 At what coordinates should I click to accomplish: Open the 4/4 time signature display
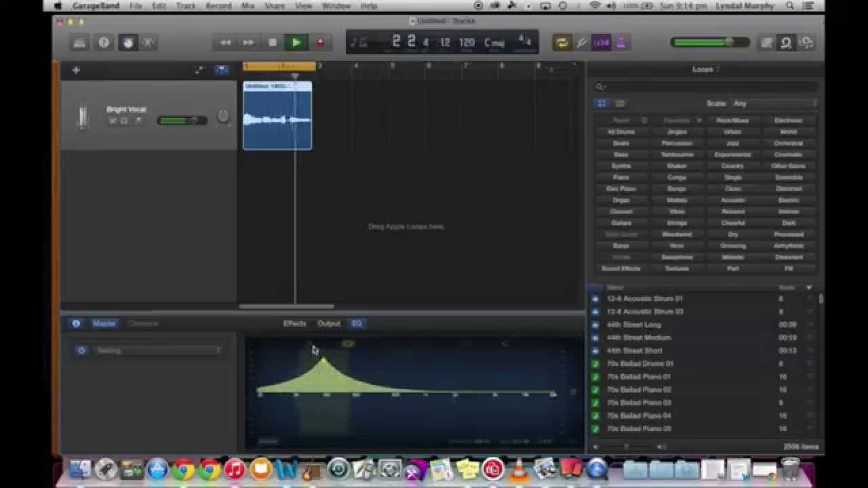click(x=524, y=40)
